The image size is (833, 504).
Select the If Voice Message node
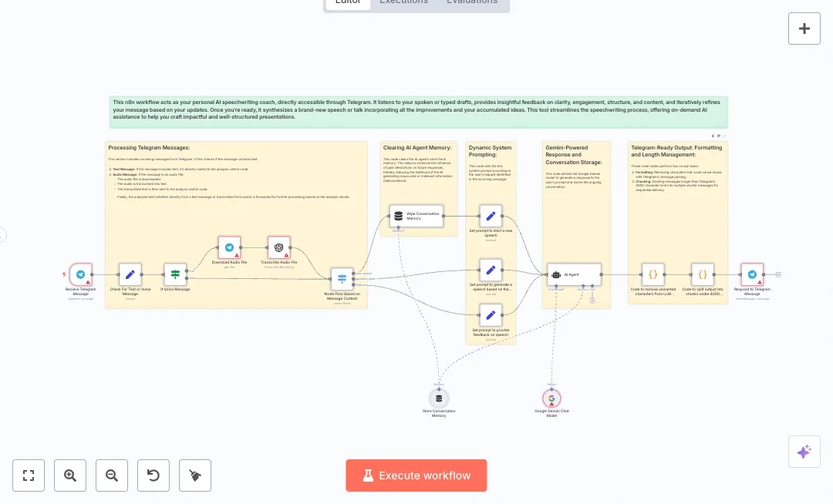tap(175, 274)
